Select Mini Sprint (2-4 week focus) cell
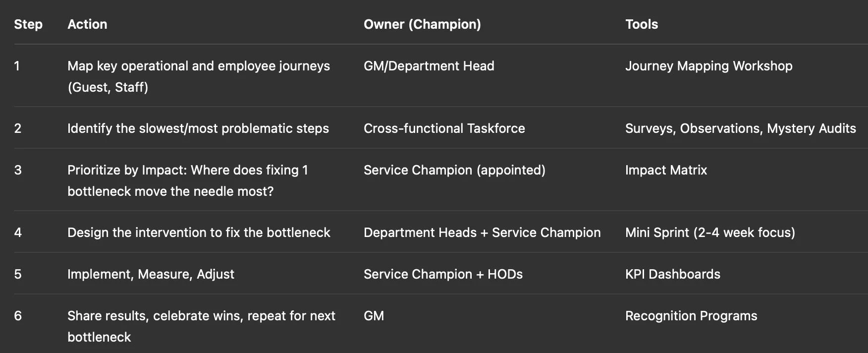The width and height of the screenshot is (868, 353). (x=710, y=233)
